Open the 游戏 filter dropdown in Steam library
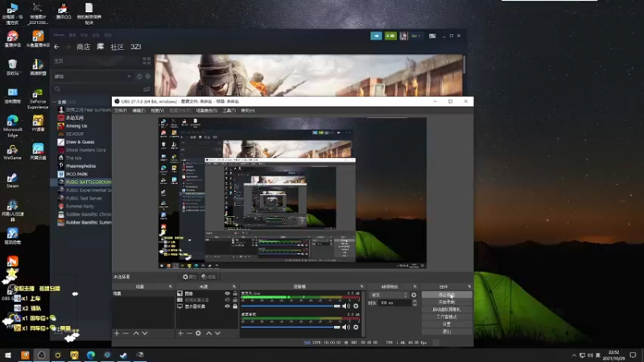 pos(93,76)
